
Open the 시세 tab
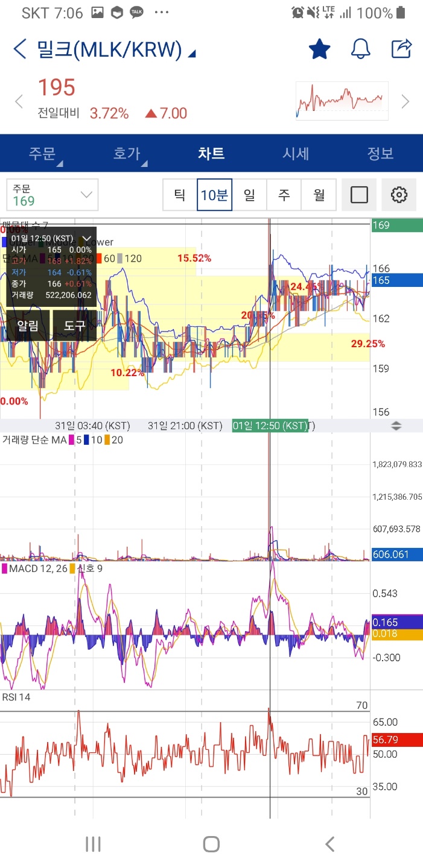(x=296, y=153)
